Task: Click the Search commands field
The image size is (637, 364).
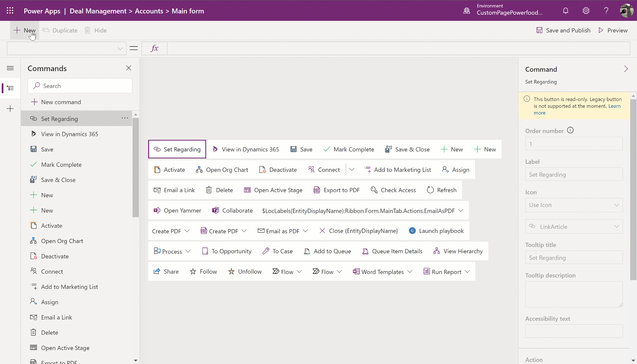Action: pos(80,86)
